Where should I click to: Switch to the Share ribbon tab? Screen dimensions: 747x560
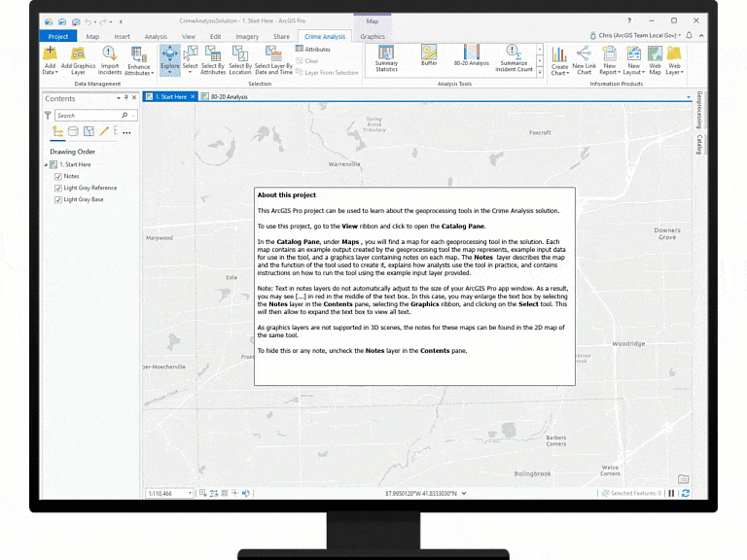(281, 37)
